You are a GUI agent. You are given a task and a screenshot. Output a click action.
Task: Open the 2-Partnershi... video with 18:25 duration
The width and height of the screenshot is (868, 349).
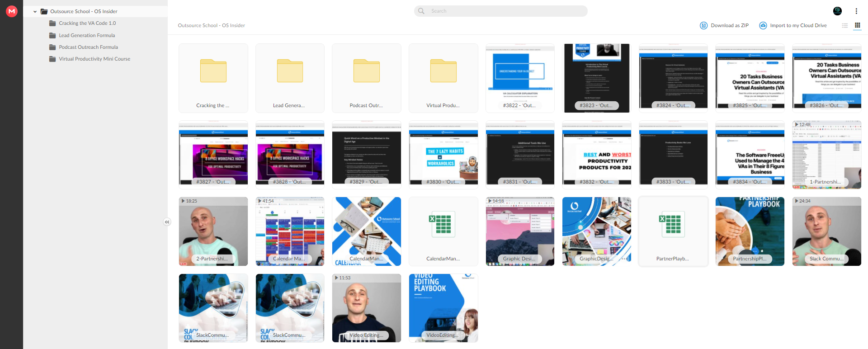click(213, 231)
